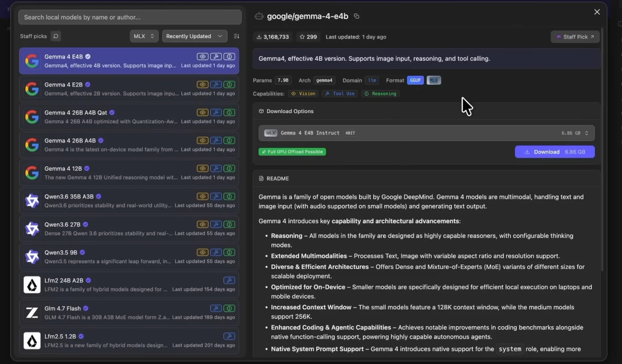This screenshot has width=622, height=364.
Task: Click the Gemma 4 26B A4B Qat vision icon
Action: pos(202,113)
